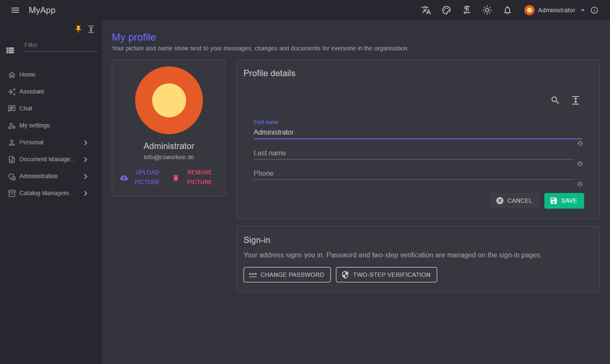Click Remove Picture button
Image resolution: width=610 pixels, height=364 pixels.
(x=193, y=177)
